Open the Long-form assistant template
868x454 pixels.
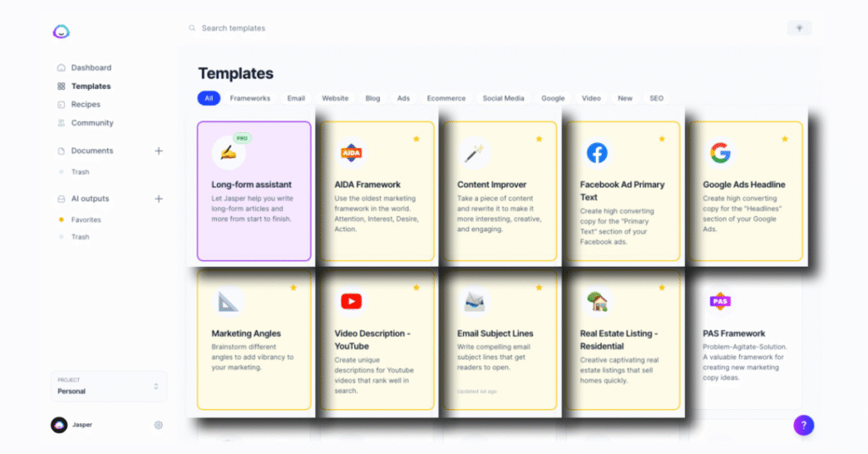(x=254, y=191)
